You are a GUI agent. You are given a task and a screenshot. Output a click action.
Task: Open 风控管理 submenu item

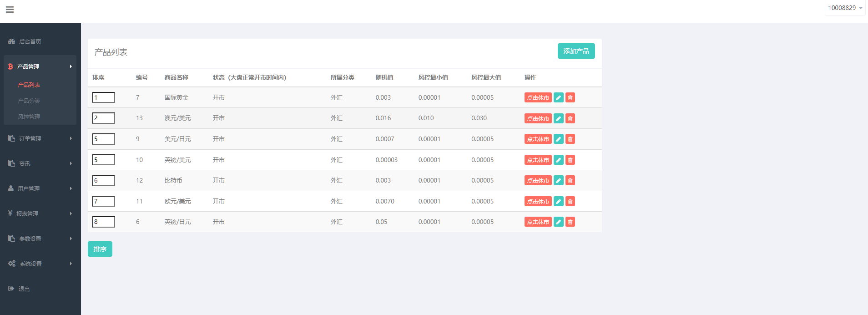click(29, 117)
